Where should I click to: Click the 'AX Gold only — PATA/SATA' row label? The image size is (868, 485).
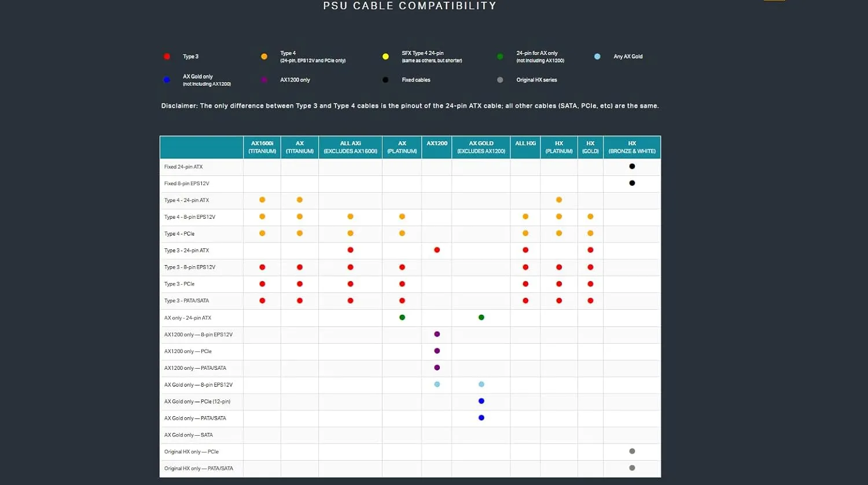[x=195, y=418]
